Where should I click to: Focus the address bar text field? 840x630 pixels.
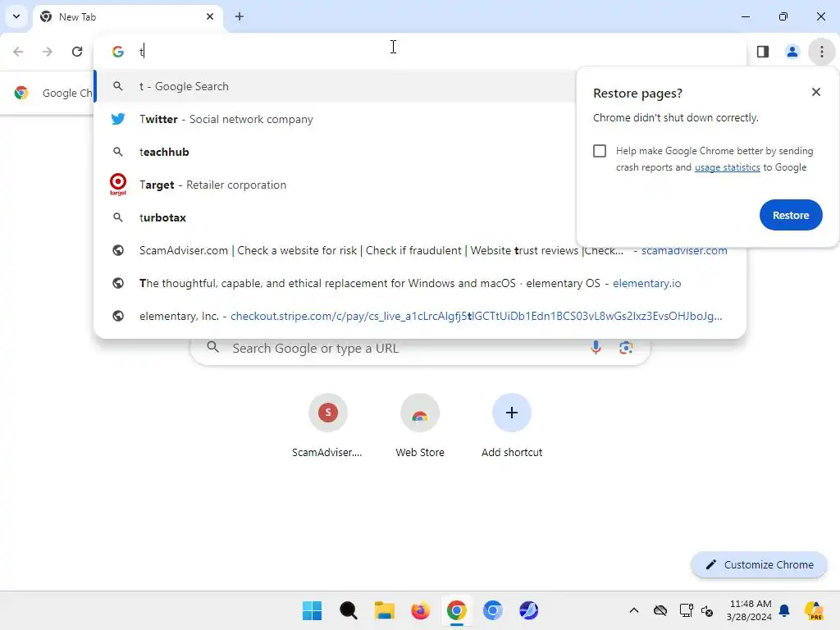(420, 52)
